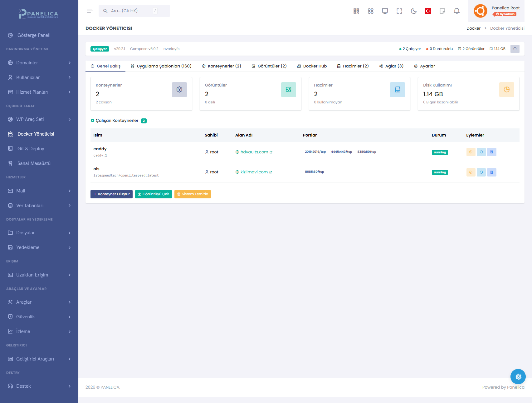Screen dimensions: 532x403
Task: Expand the Veritabanları sidebar menu
Action: (39, 206)
